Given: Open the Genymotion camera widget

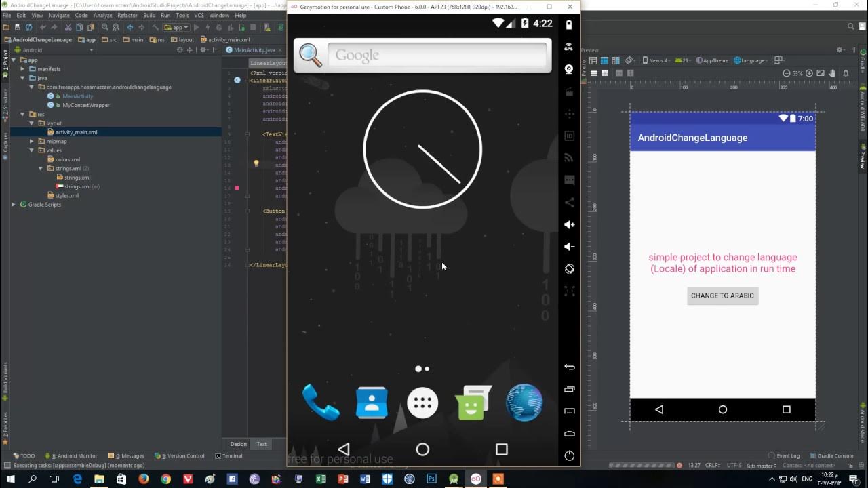Looking at the screenshot, I should coord(569,69).
